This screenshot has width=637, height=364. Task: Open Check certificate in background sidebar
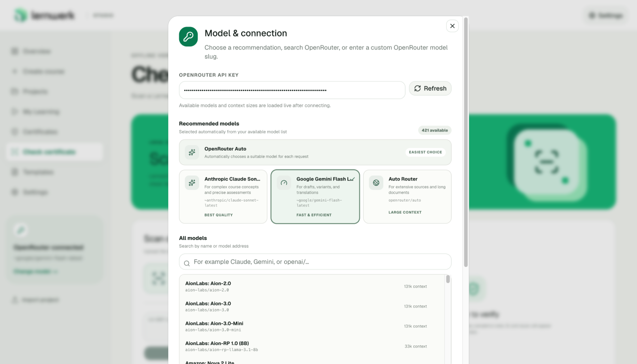click(55, 152)
